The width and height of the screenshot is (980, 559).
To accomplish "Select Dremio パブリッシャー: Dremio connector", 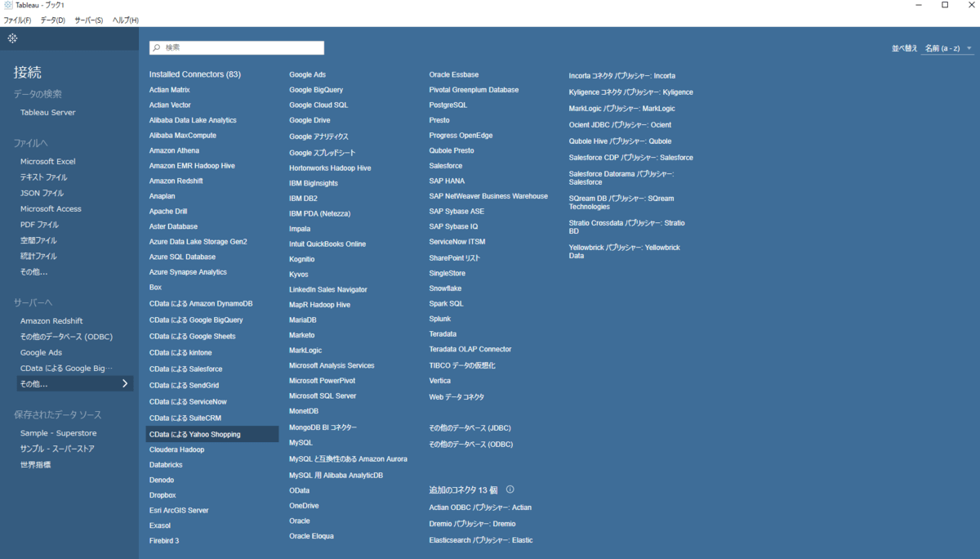I will tap(472, 524).
